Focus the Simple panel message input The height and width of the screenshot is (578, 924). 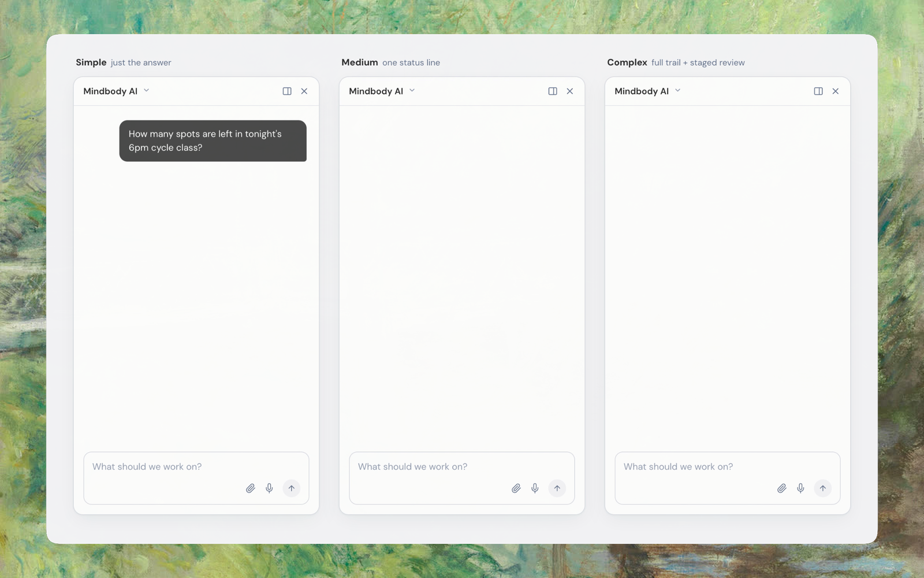pyautogui.click(x=196, y=478)
